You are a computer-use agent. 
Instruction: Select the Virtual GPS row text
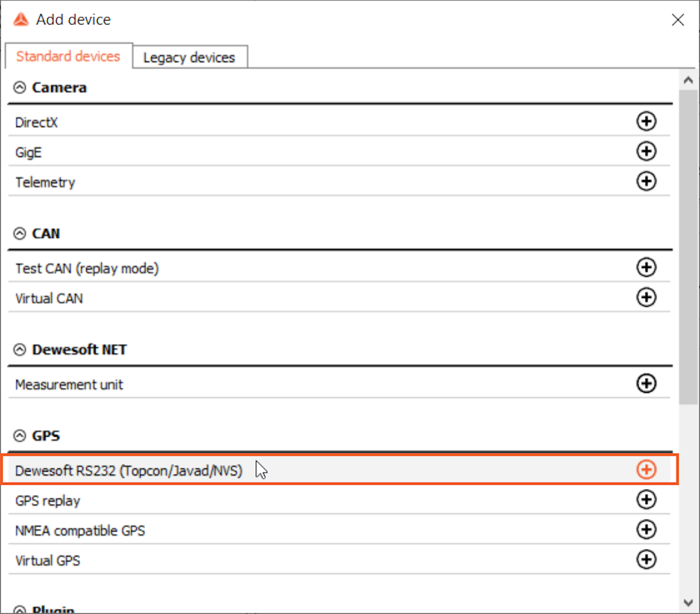[48, 561]
